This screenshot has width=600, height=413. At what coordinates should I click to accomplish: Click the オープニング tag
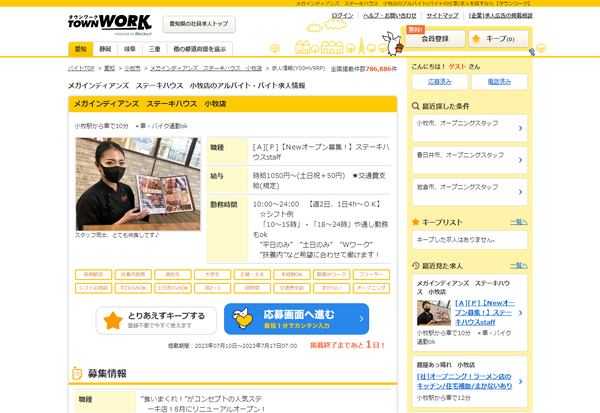click(x=371, y=288)
